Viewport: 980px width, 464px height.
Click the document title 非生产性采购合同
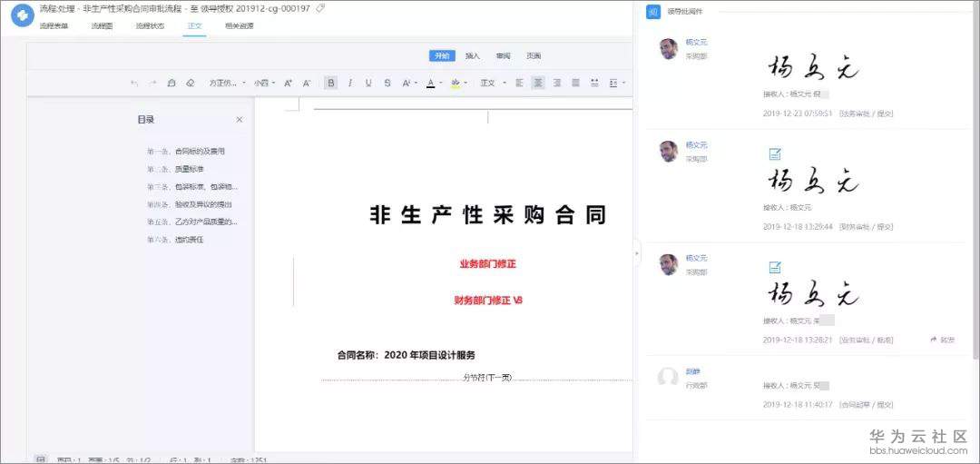pos(487,214)
